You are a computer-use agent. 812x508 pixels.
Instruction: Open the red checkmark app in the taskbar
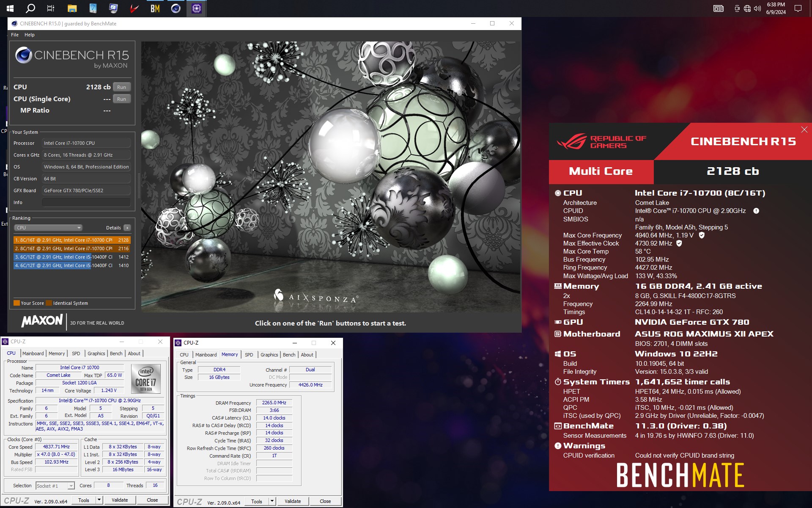134,8
